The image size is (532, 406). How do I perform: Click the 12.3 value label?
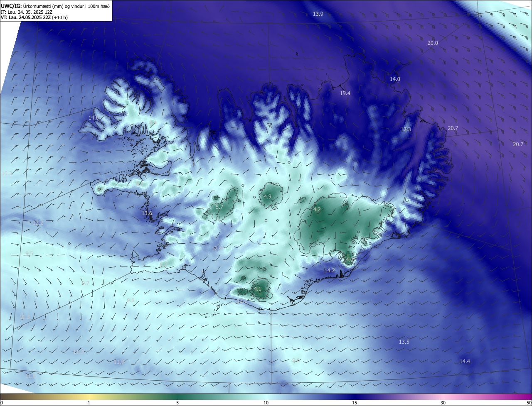pos(406,130)
